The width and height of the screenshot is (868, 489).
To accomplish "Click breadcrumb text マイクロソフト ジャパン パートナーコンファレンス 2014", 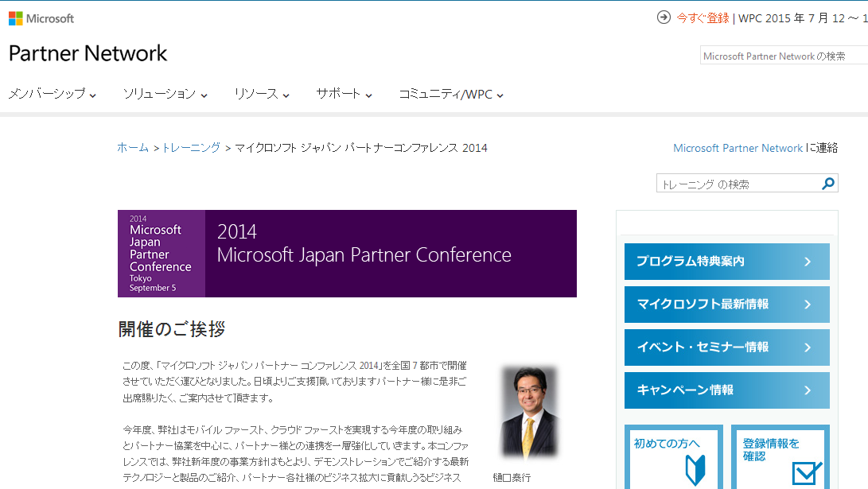I will click(361, 148).
